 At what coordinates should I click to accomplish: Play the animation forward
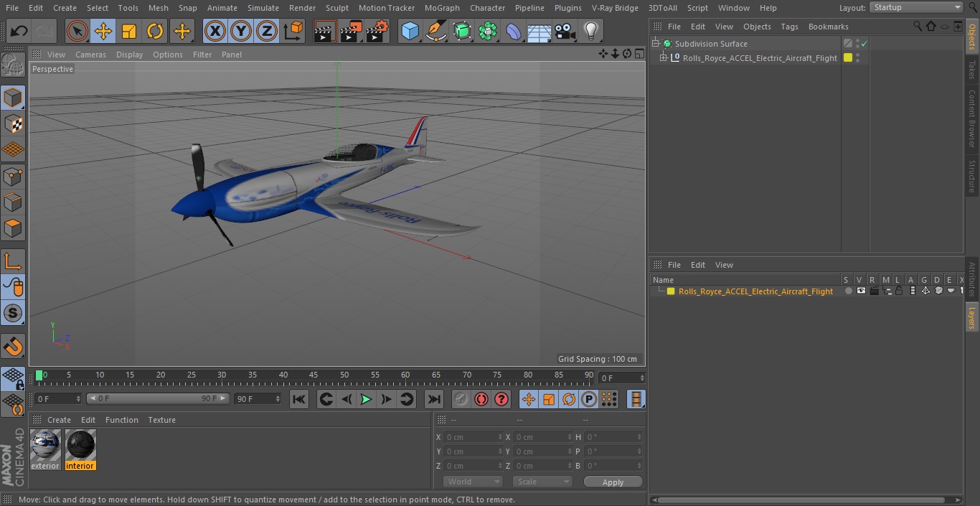[x=366, y=400]
